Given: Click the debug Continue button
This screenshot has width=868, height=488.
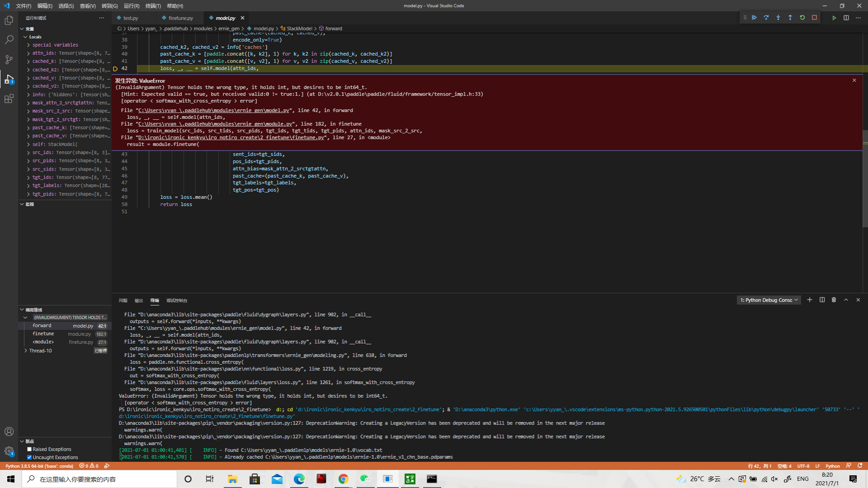Looking at the screenshot, I should (x=754, y=18).
